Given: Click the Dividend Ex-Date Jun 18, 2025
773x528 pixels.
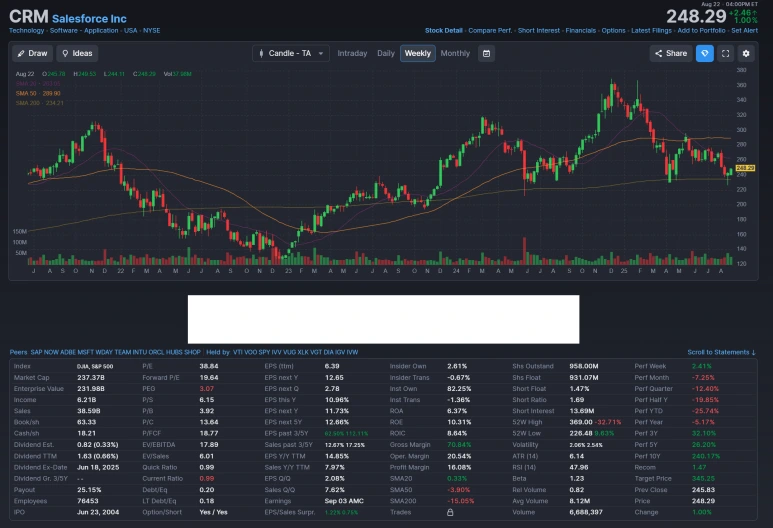Looking at the screenshot, I should coord(98,467).
